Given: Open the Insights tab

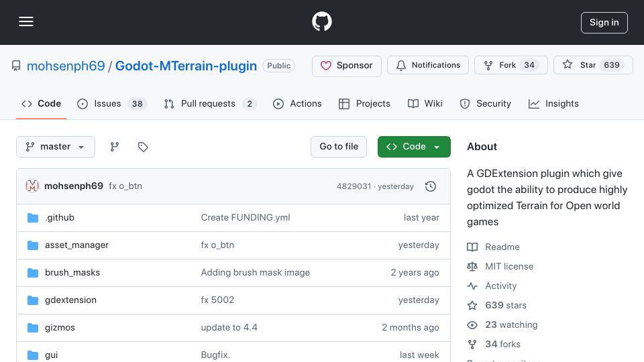Looking at the screenshot, I should point(553,103).
